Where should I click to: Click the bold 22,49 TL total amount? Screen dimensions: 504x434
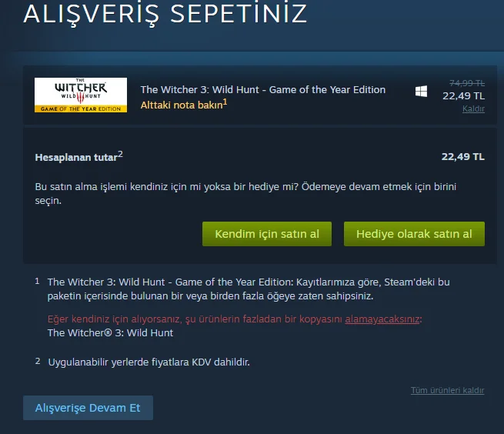click(463, 156)
